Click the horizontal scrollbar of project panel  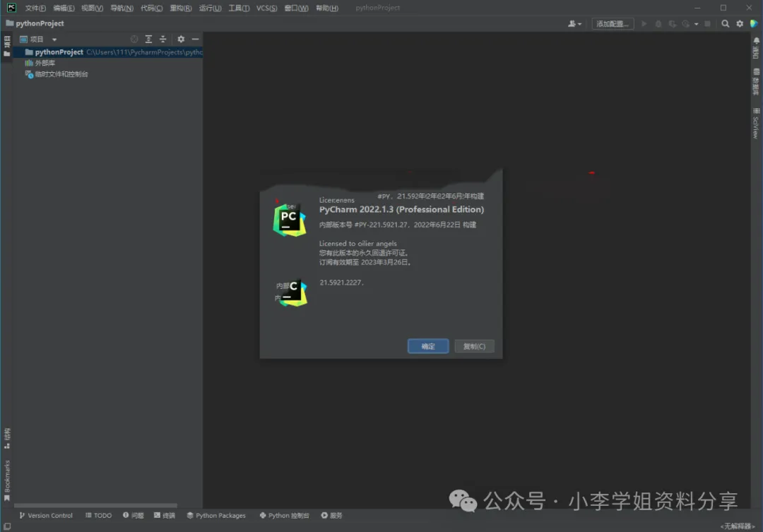[x=95, y=505]
